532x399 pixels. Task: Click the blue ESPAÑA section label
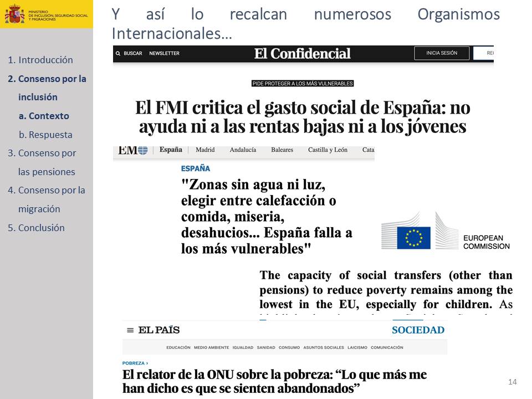click(x=196, y=168)
